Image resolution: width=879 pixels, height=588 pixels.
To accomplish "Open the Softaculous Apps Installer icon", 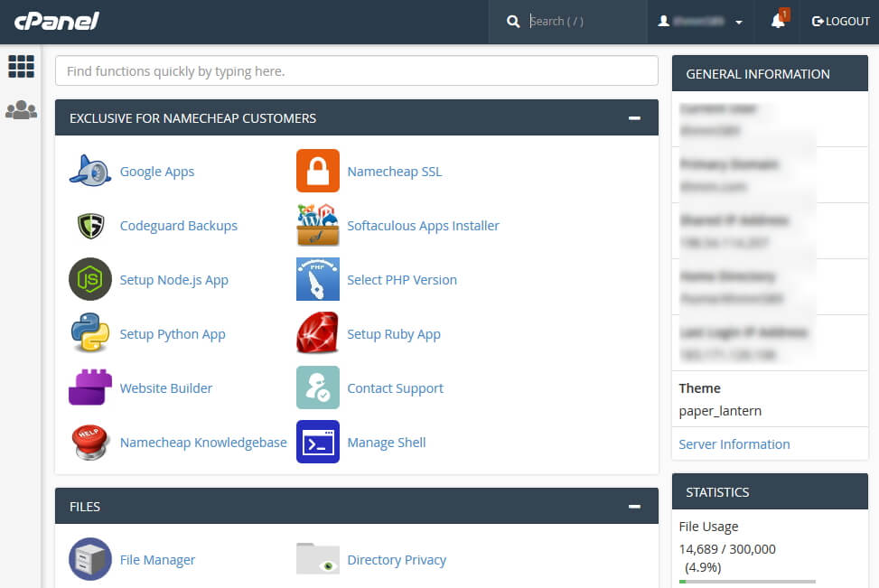I will click(x=318, y=225).
